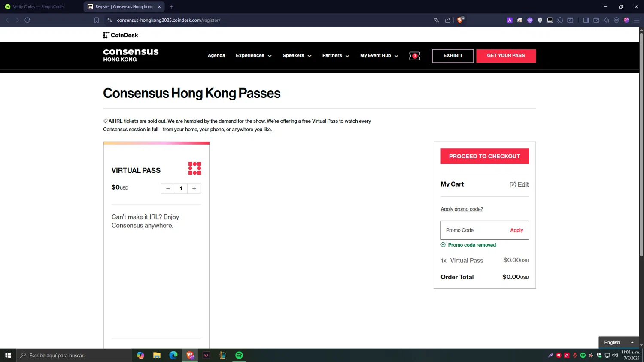Open a new browser tab

click(x=172, y=7)
